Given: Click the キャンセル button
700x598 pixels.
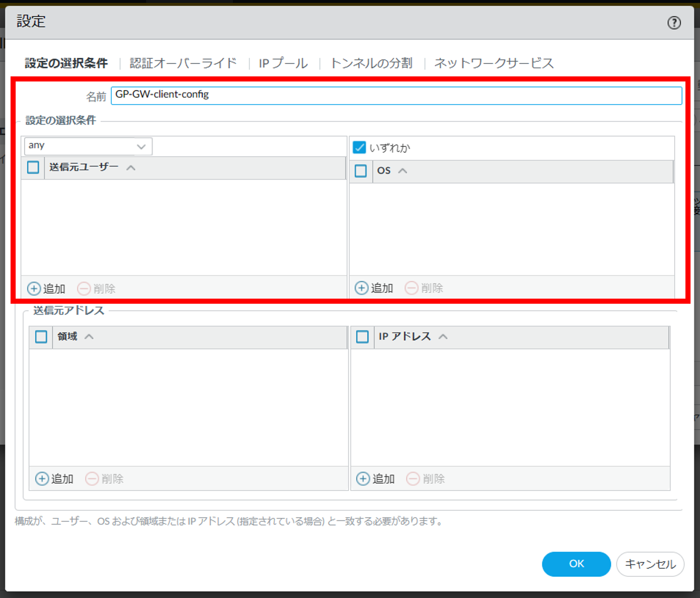Looking at the screenshot, I should click(650, 564).
